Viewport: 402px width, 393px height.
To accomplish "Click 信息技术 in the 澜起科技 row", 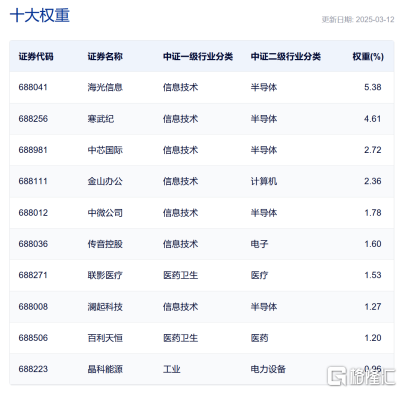I will (x=180, y=307).
